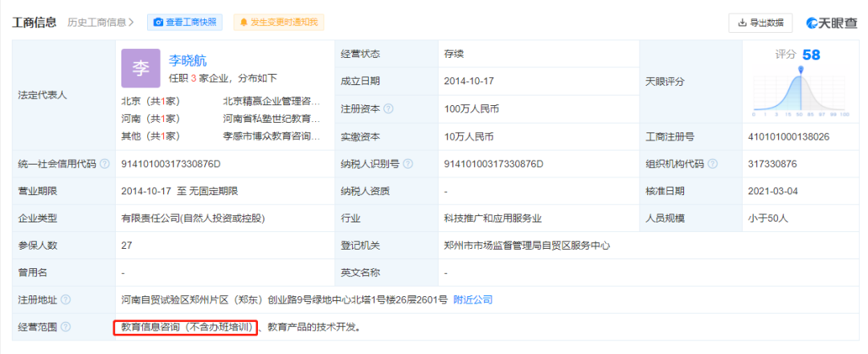
Task: Click 其他（共1家） text
Action: pyautogui.click(x=150, y=136)
